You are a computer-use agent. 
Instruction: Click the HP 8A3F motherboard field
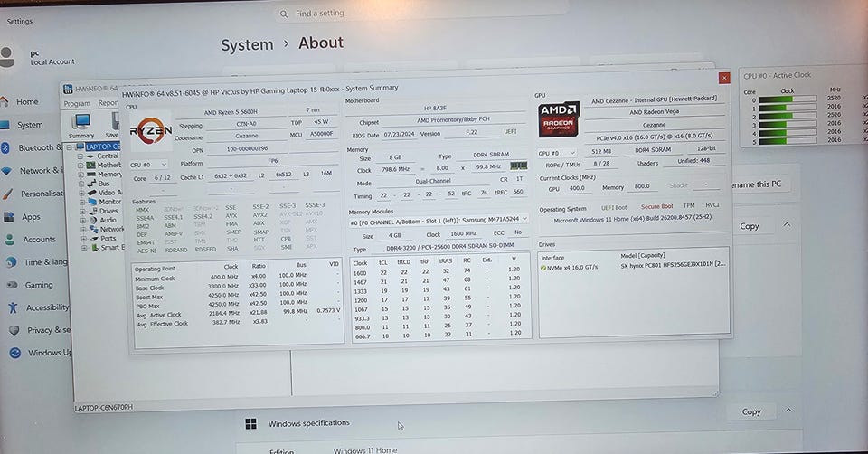(x=435, y=108)
